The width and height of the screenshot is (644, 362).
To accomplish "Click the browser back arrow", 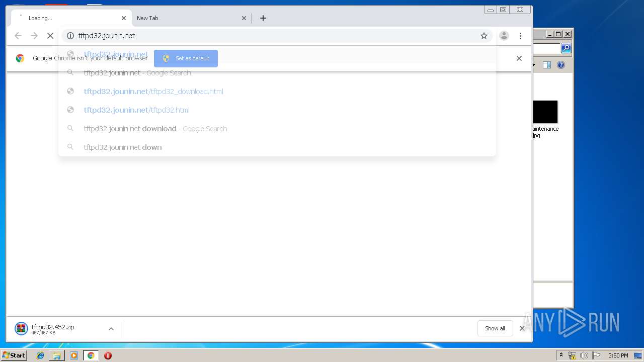I will (x=18, y=36).
